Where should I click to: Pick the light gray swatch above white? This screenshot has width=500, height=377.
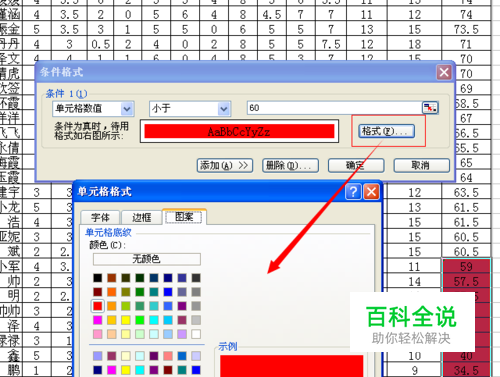click(x=196, y=320)
